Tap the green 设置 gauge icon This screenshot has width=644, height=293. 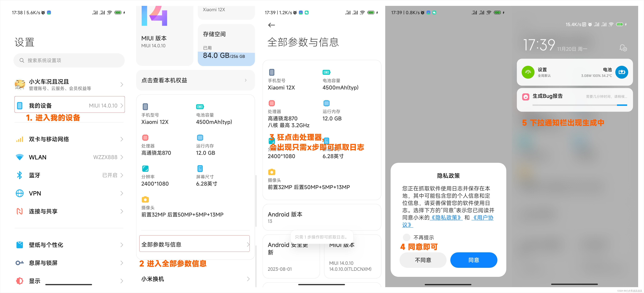[x=528, y=72]
